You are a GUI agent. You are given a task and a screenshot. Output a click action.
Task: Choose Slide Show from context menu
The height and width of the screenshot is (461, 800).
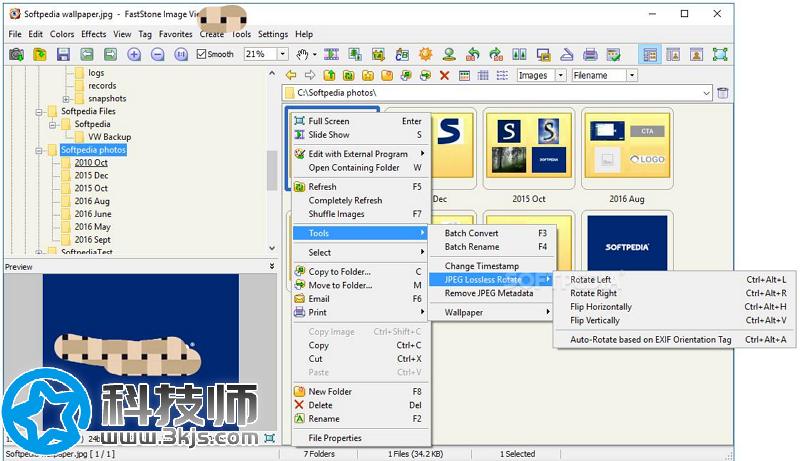361,135
